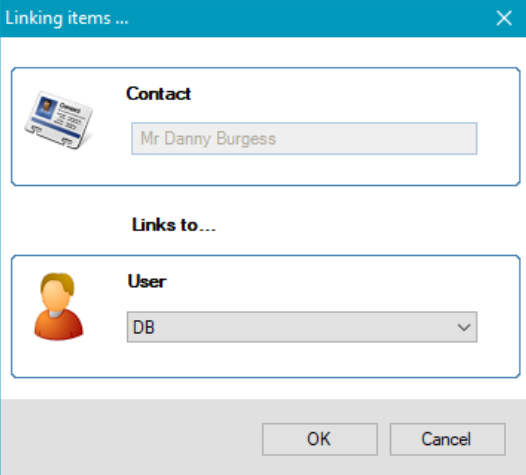Confirm the link with the OK button
Viewport: 526px width, 475px height.
320,439
